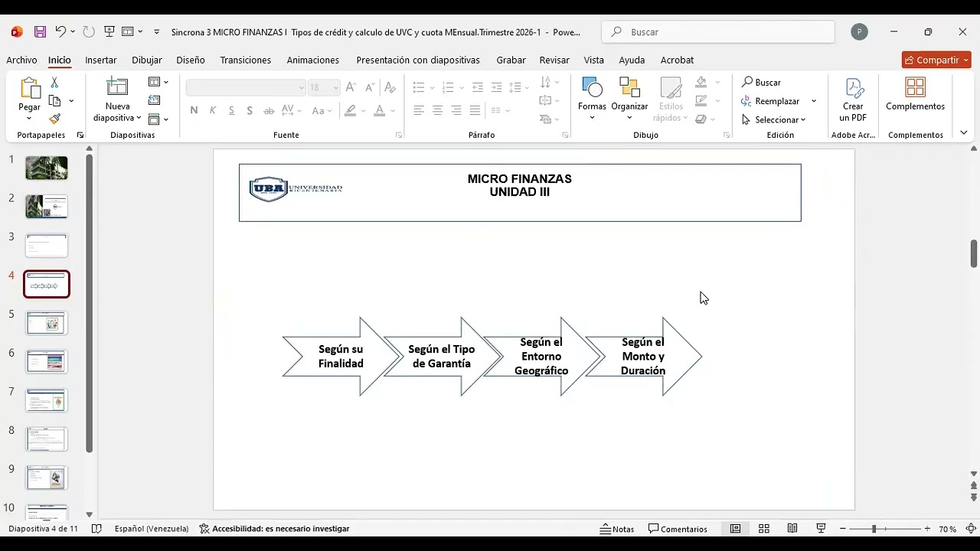
Task: Start slideshow from status bar icon
Action: [821, 529]
